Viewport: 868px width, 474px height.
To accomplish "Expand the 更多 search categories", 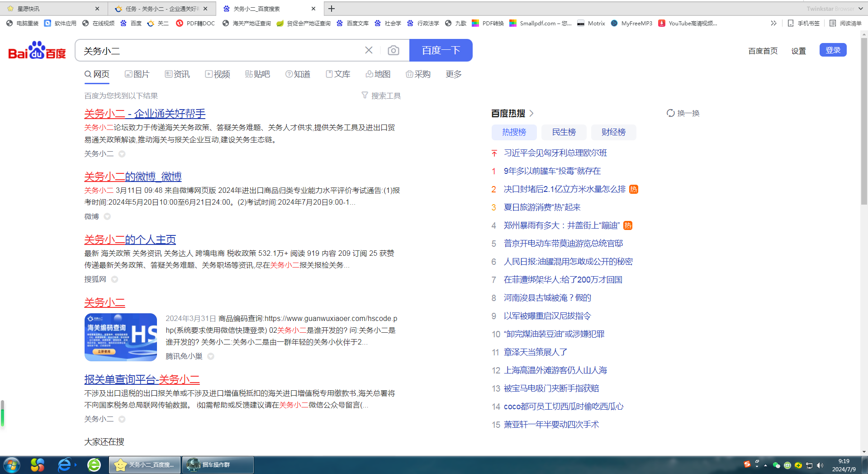I will 454,74.
